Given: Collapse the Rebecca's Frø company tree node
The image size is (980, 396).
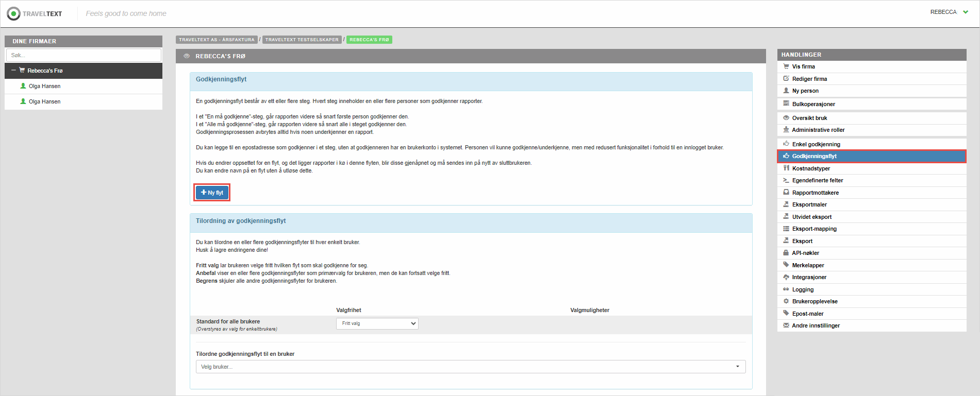Looking at the screenshot, I should [13, 71].
